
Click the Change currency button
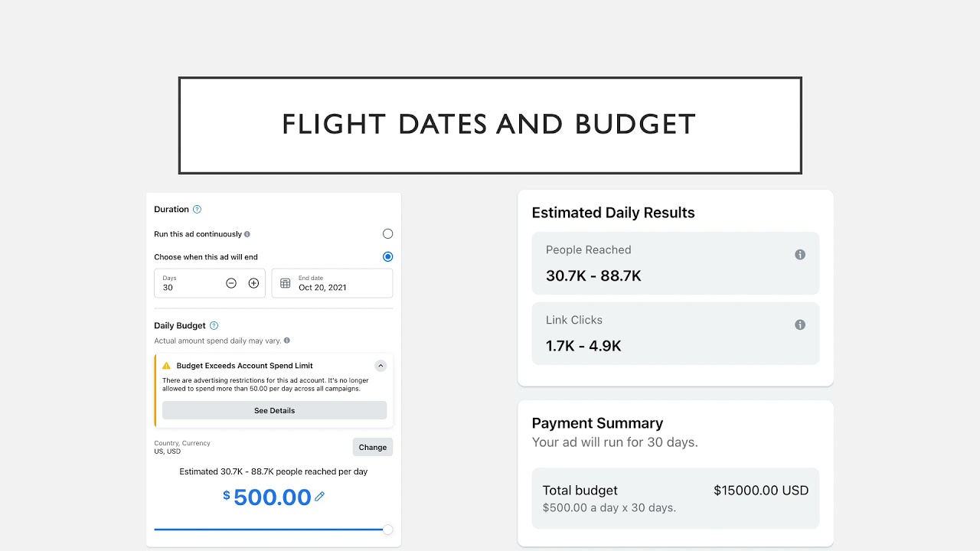point(373,448)
